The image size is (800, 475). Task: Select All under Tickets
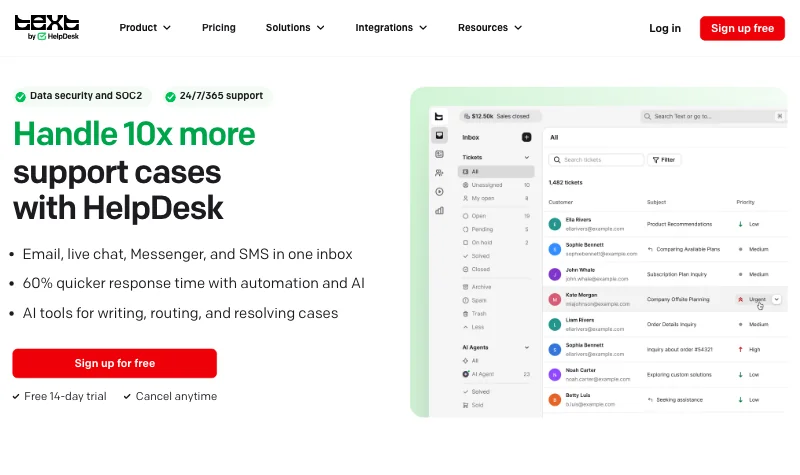click(496, 171)
